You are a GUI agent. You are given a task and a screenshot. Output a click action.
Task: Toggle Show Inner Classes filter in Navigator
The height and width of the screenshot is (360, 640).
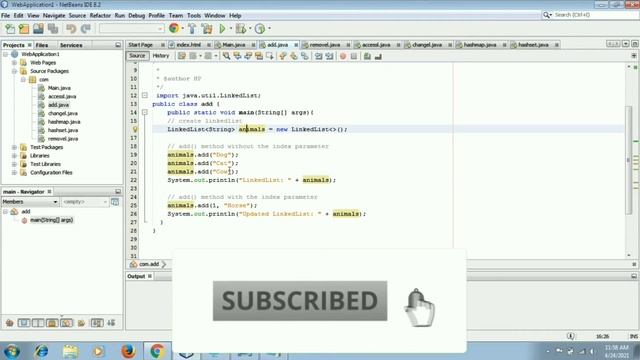67,323
